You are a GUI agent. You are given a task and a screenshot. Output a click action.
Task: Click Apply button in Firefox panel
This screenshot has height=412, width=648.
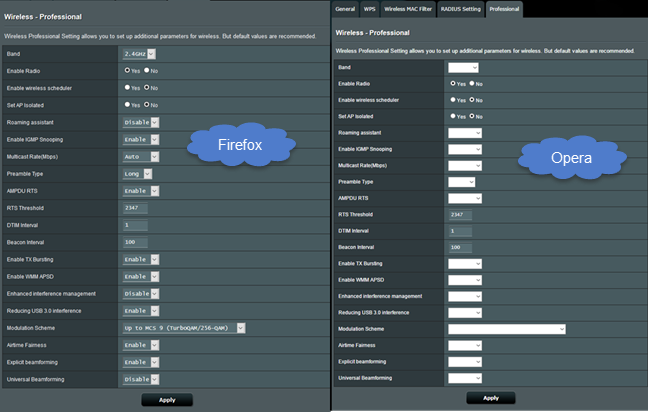click(x=167, y=400)
